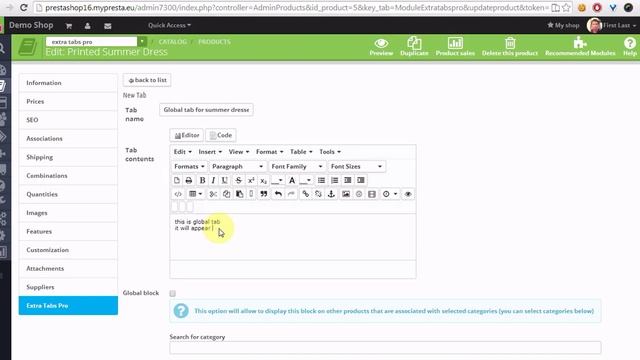Toggle bold formatting

[202, 180]
